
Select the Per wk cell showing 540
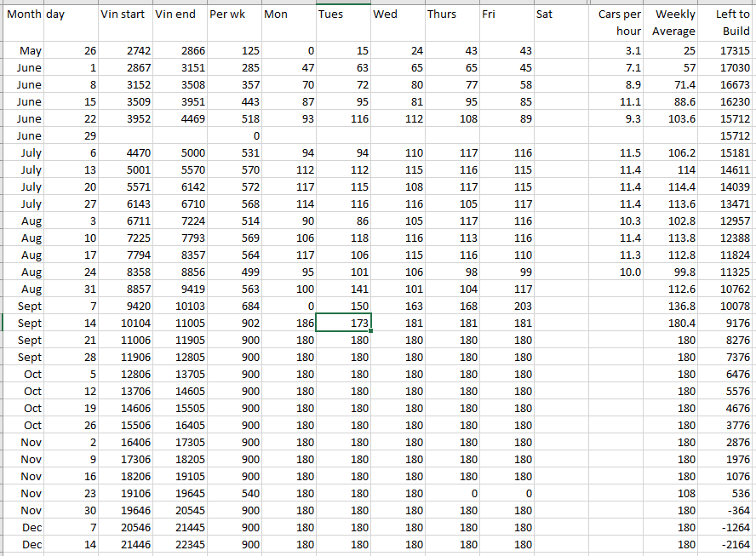point(234,493)
